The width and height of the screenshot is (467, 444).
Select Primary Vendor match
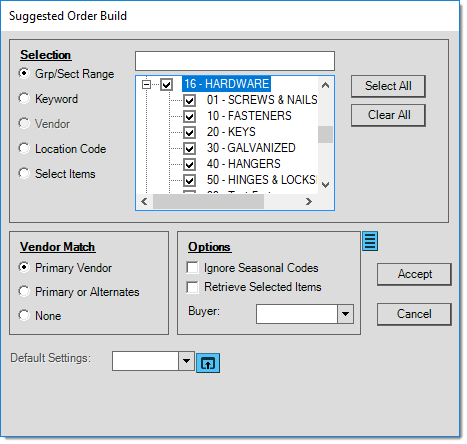coord(24,267)
